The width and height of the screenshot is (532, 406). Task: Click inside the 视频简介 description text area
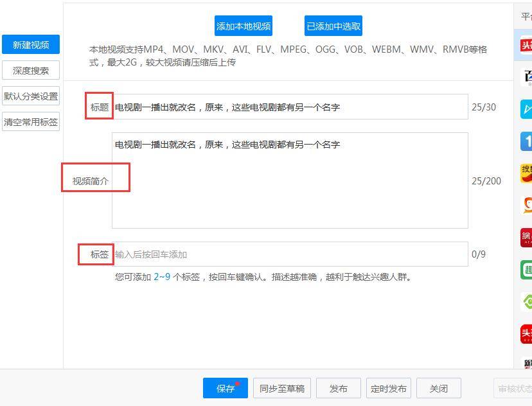289,186
